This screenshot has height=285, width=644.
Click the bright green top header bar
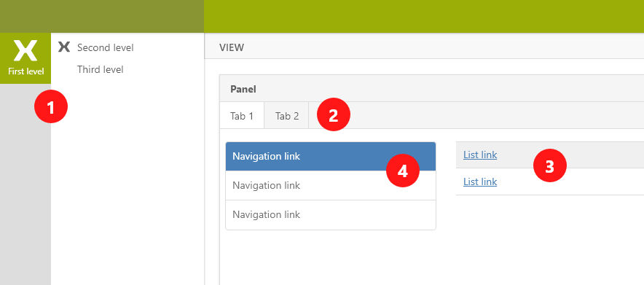tap(424, 17)
